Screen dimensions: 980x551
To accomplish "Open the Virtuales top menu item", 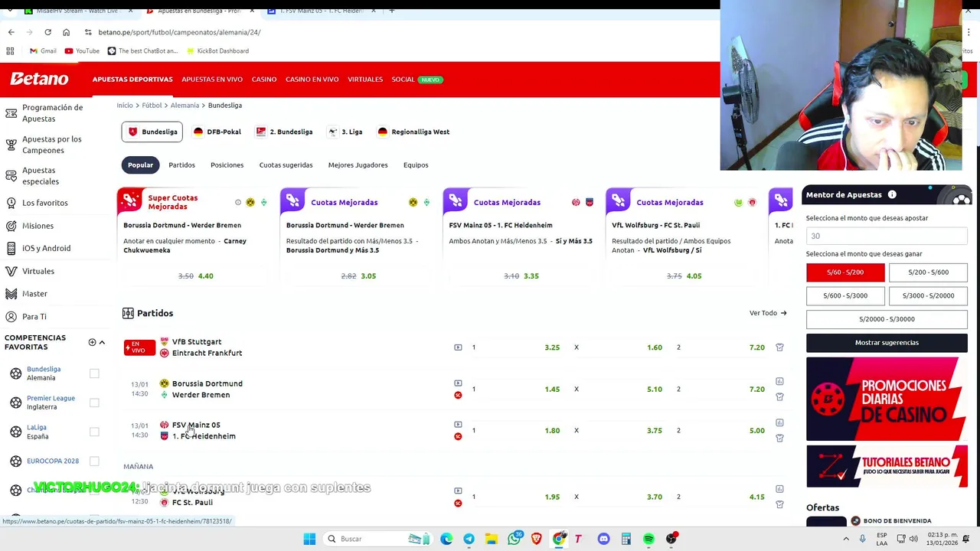I will pyautogui.click(x=365, y=80).
